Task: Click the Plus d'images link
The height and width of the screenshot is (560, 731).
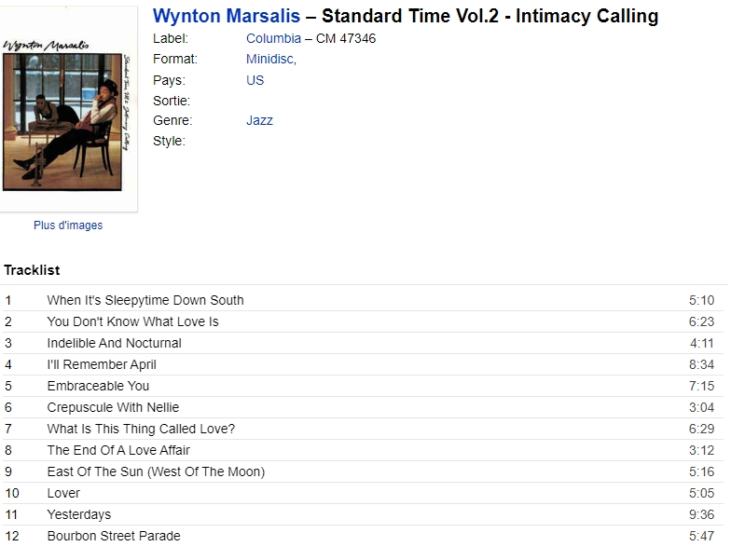Action: click(x=68, y=225)
